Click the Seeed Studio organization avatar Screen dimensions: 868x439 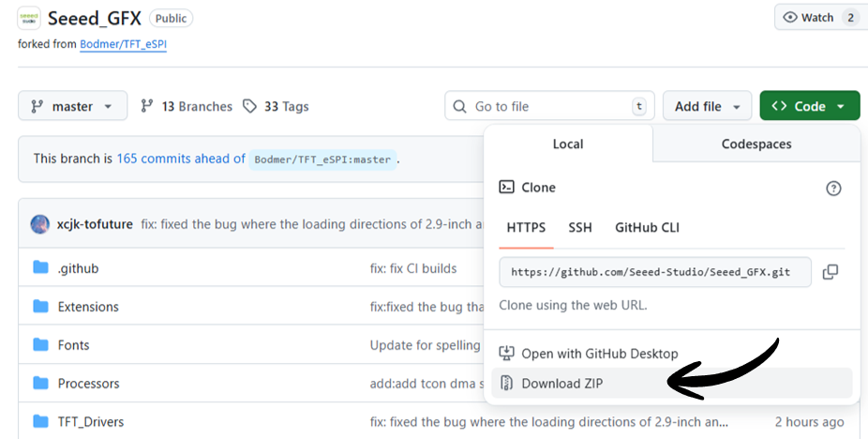[29, 18]
